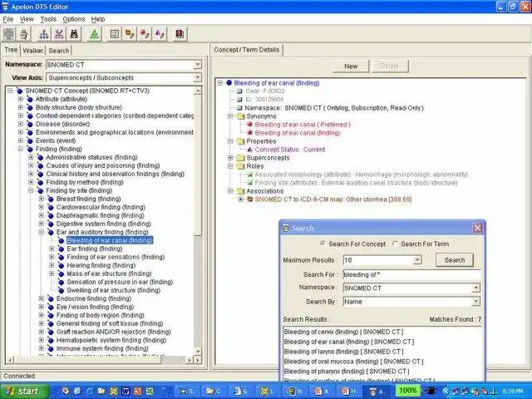Collapse the Ear and auditory finding node
Viewport: 532px width, 399px height.
42,232
